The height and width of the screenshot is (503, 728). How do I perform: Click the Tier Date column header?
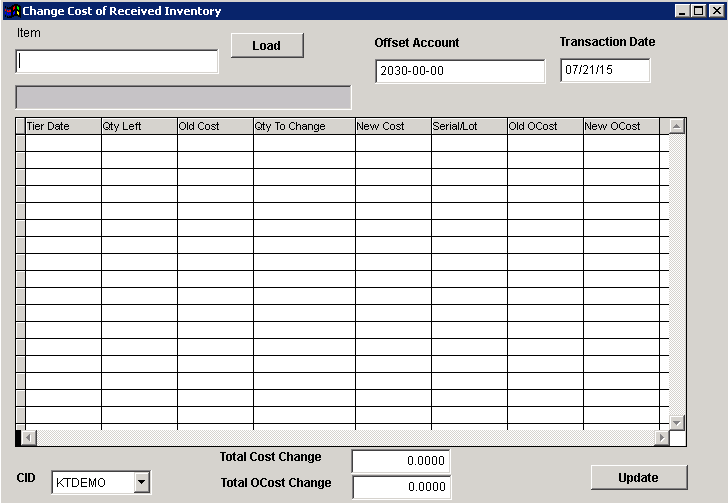point(63,127)
